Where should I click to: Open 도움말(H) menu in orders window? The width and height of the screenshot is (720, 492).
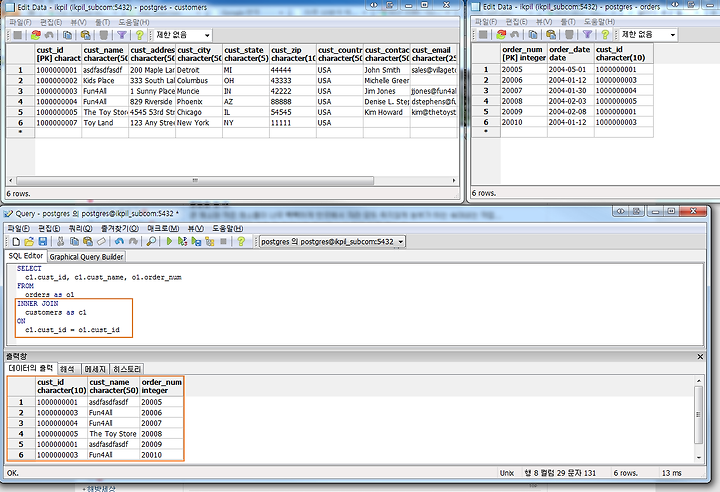pos(599,22)
